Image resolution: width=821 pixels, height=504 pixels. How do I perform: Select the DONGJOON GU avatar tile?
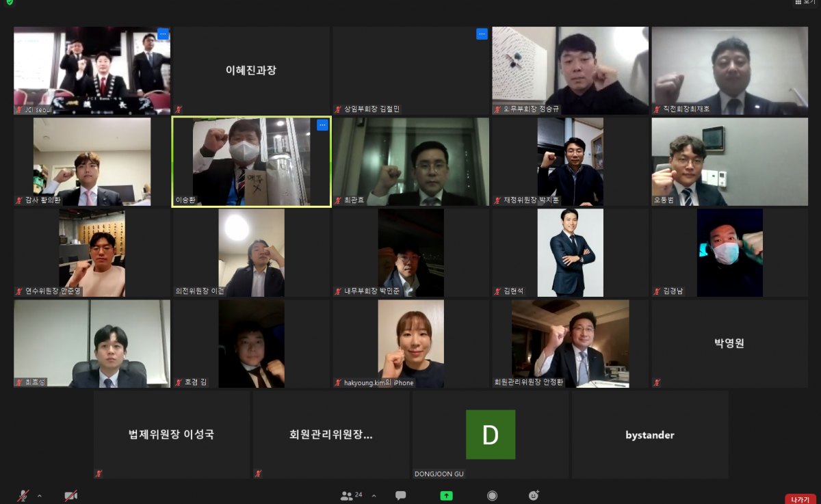490,435
